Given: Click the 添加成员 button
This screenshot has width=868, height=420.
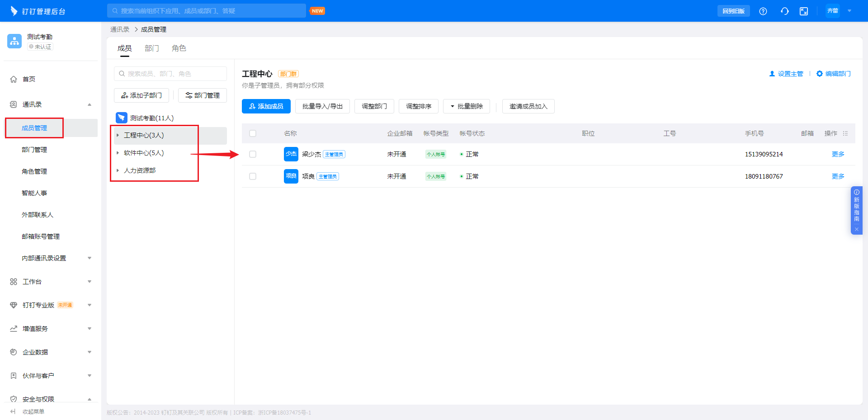Looking at the screenshot, I should (x=266, y=106).
